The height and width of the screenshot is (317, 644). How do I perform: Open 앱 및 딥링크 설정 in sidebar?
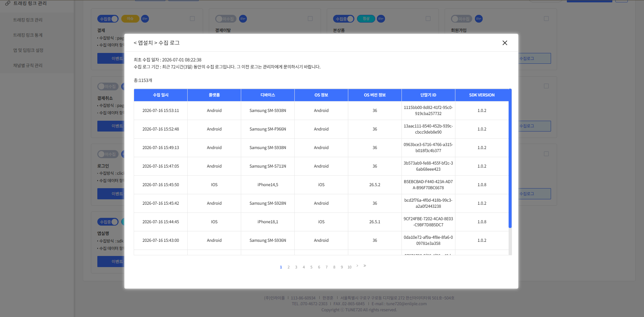click(x=28, y=50)
